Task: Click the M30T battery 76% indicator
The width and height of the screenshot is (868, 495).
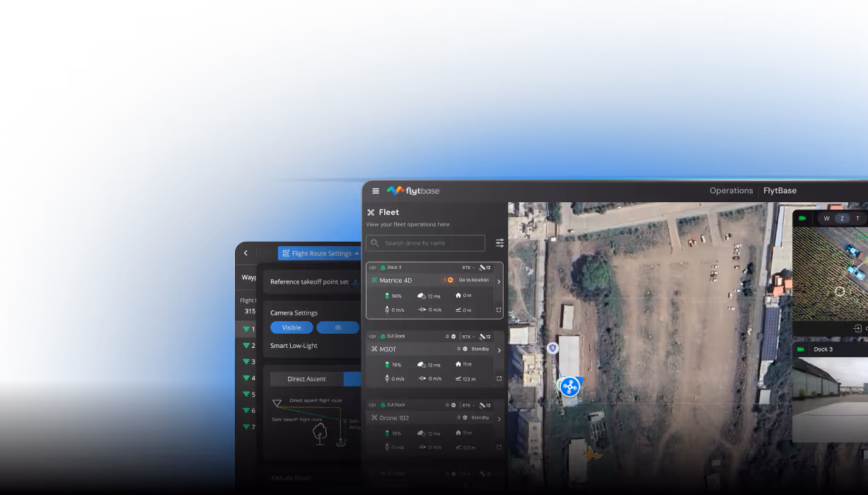Action: tap(393, 365)
